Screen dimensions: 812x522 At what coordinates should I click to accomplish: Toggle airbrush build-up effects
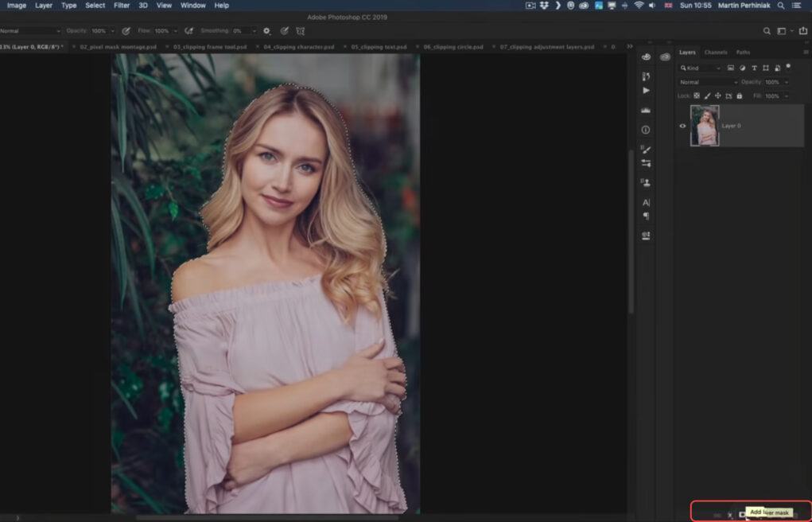click(x=189, y=31)
